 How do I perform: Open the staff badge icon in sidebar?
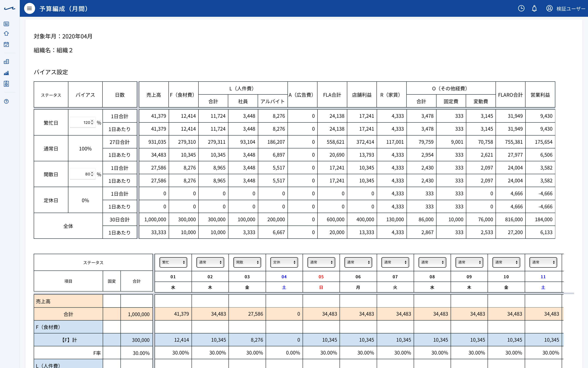click(x=6, y=84)
